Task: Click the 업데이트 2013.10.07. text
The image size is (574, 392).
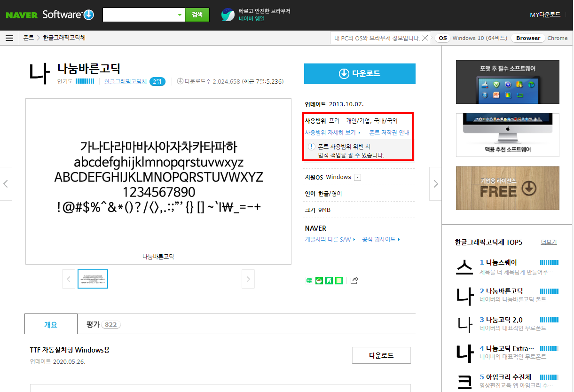Action: pyautogui.click(x=334, y=104)
